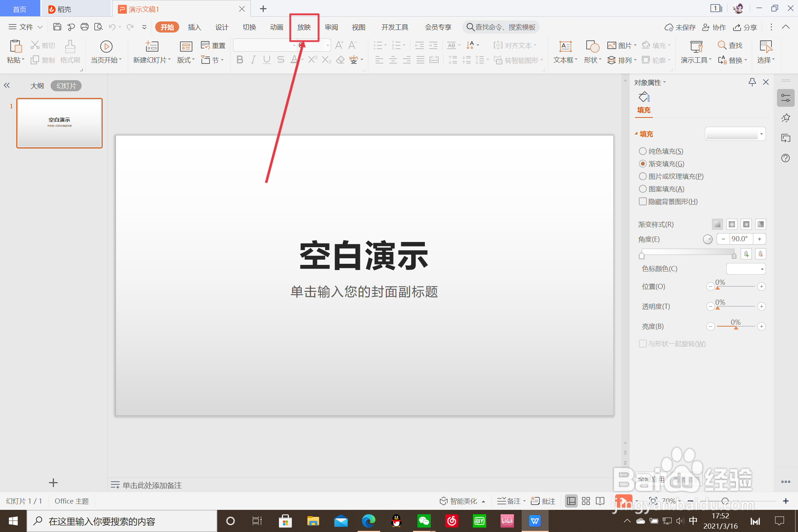Expand the gradient stop color dropdown
Screen dimensions: 798x532
(x=762, y=269)
